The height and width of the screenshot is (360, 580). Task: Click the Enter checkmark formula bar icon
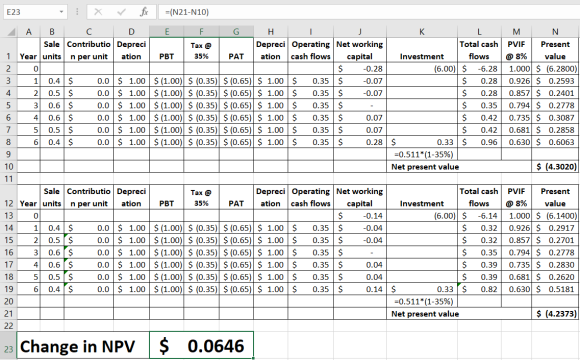[121, 12]
